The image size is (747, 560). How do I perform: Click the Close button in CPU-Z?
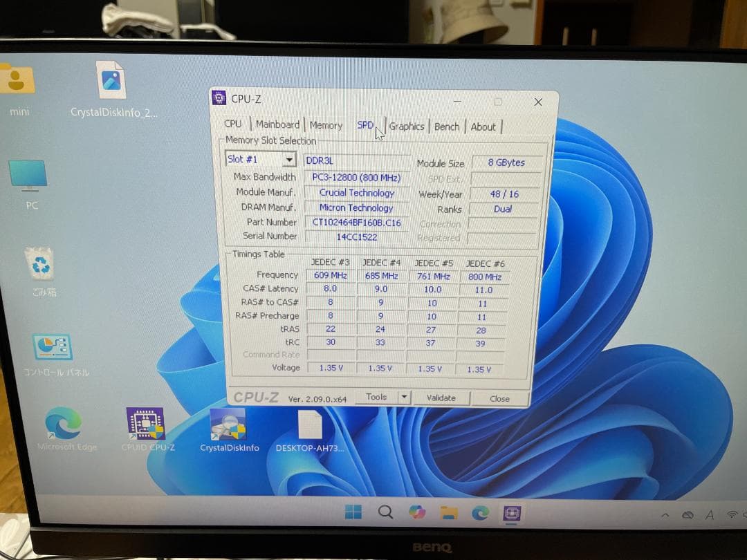(500, 399)
